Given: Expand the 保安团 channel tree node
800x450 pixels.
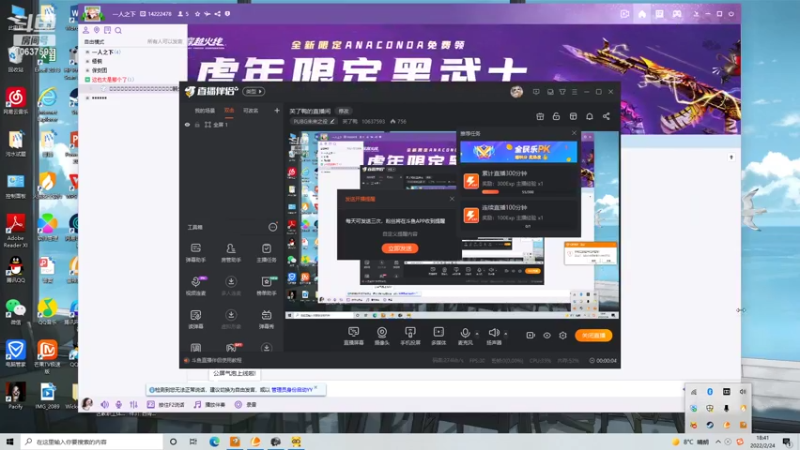Looking at the screenshot, I should (88, 70).
